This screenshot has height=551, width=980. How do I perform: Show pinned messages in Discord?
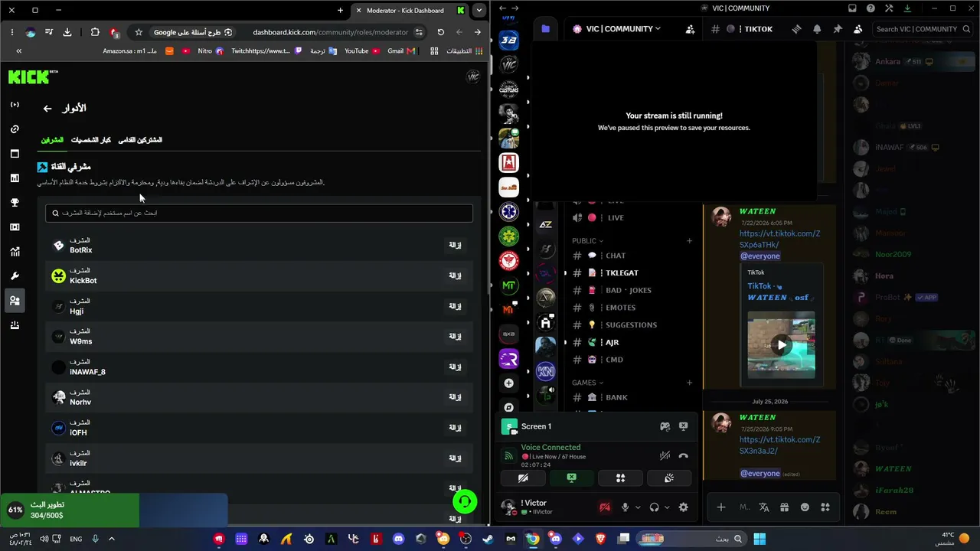tap(838, 29)
